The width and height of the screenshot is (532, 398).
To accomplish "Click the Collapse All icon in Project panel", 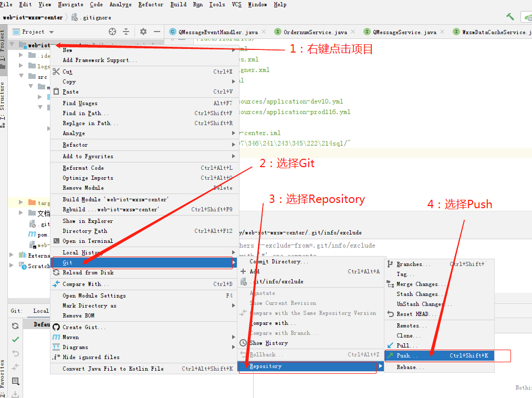I will coord(125,32).
